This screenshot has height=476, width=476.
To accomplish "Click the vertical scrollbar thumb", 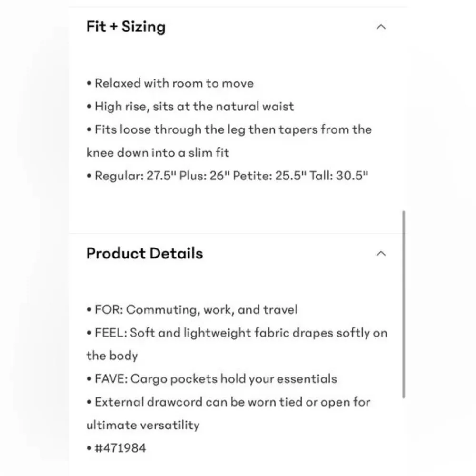I will pyautogui.click(x=404, y=305).
